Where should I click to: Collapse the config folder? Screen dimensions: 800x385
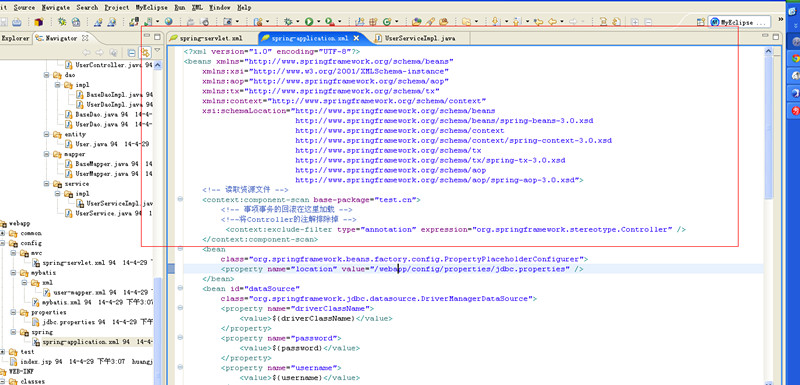pos(4,243)
